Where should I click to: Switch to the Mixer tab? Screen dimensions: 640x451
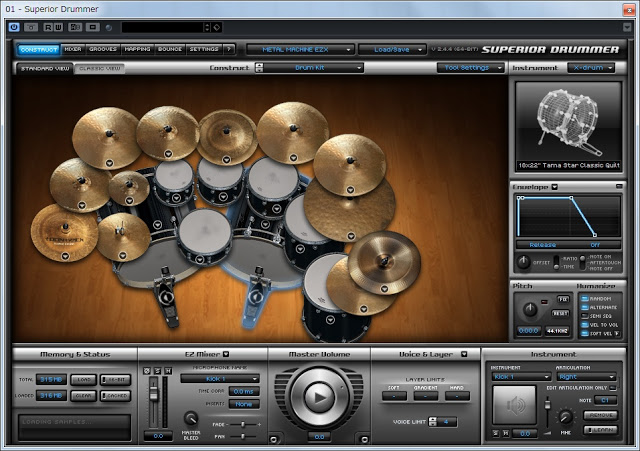[x=73, y=48]
